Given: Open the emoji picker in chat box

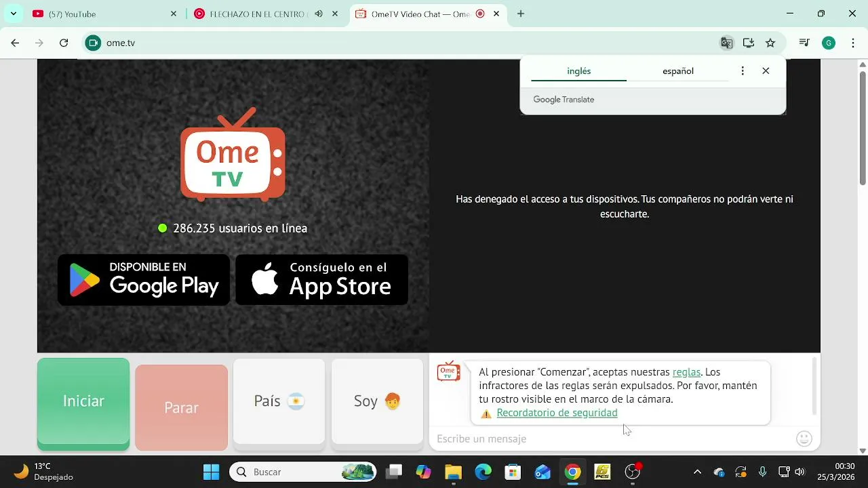Looking at the screenshot, I should click(x=804, y=439).
